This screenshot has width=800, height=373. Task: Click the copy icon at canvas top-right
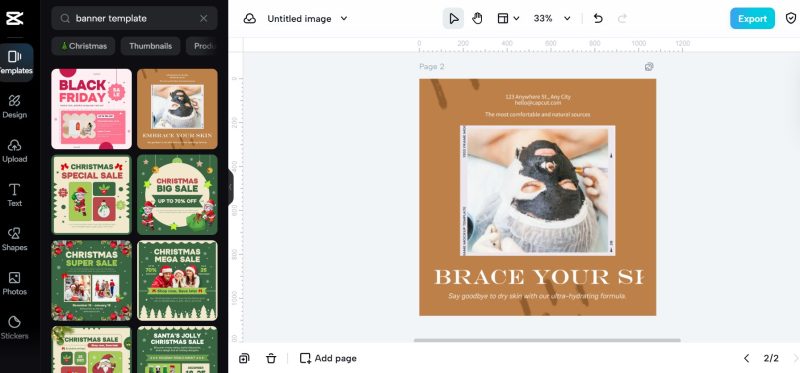pyautogui.click(x=649, y=67)
